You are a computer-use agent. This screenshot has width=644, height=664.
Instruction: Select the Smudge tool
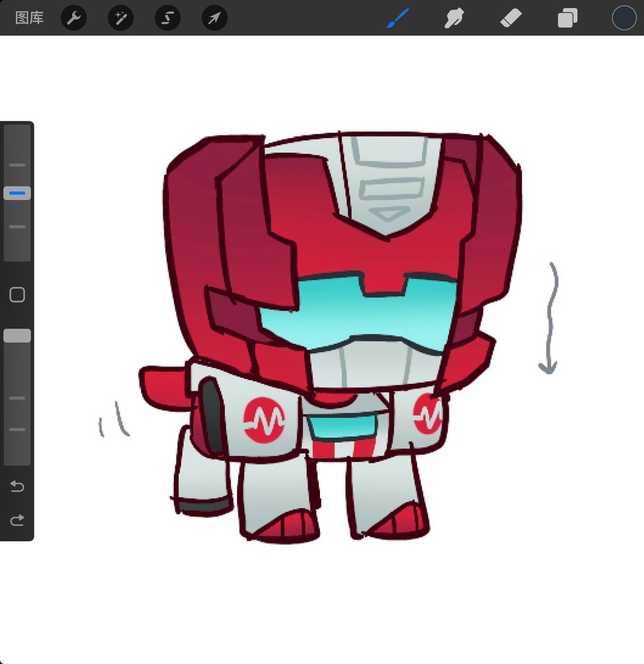[x=454, y=18]
